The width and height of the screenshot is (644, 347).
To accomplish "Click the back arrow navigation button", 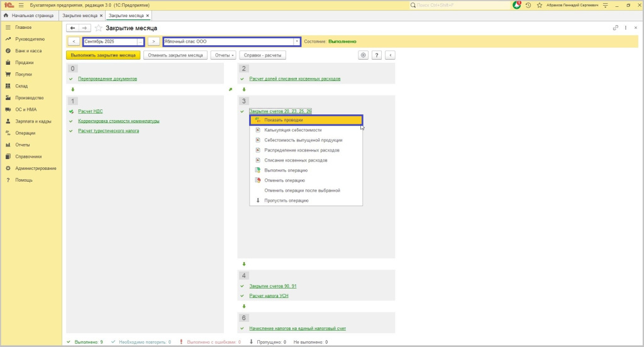I will pyautogui.click(x=72, y=28).
